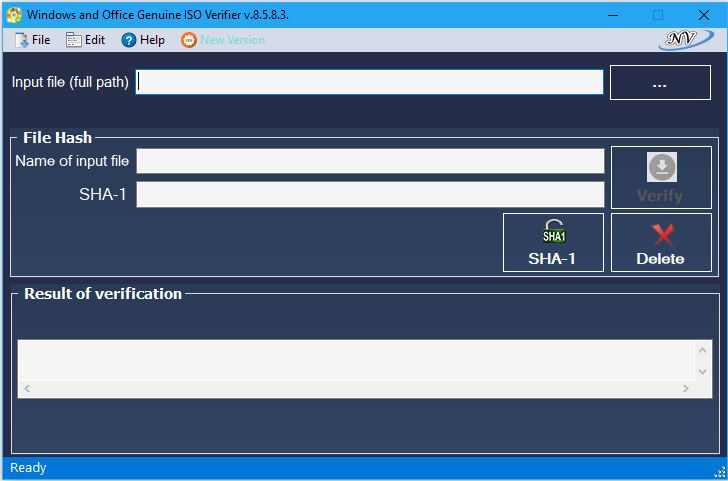Image resolution: width=728 pixels, height=481 pixels.
Task: Click the results scrollbar down arrow
Action: [702, 371]
